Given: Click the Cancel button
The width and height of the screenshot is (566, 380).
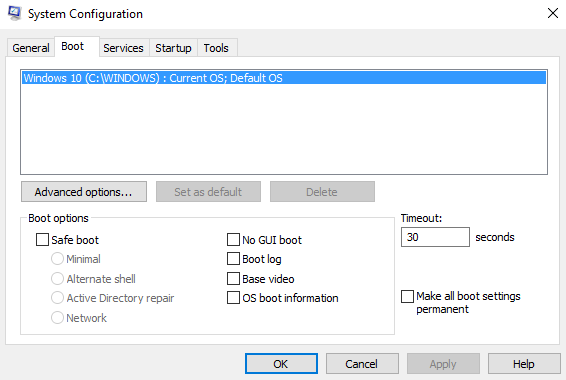Looking at the screenshot, I should [362, 364].
